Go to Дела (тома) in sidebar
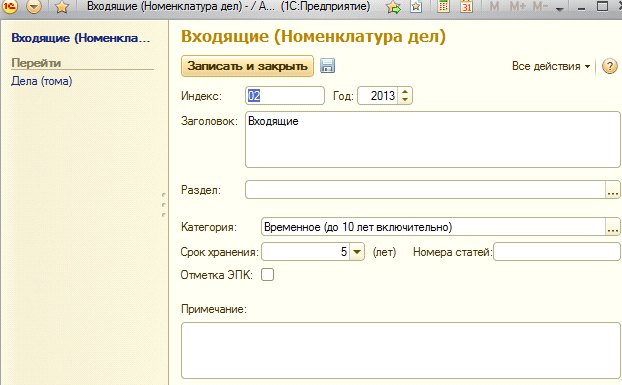The image size is (622, 385). click(42, 81)
